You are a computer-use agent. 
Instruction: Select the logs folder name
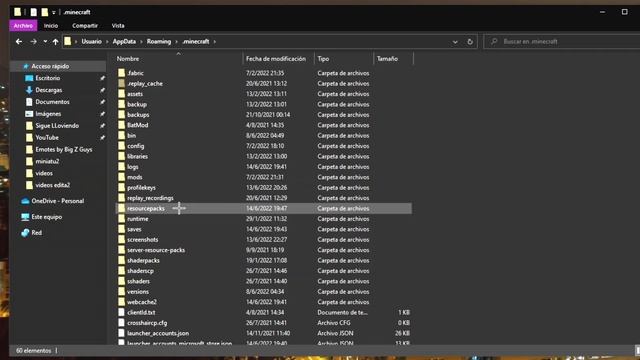pyautogui.click(x=133, y=167)
